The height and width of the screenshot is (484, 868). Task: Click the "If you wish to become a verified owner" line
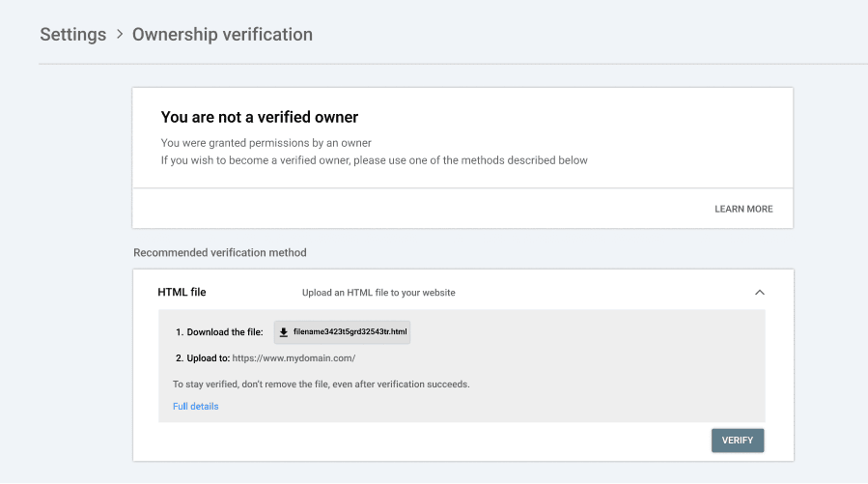375,160
